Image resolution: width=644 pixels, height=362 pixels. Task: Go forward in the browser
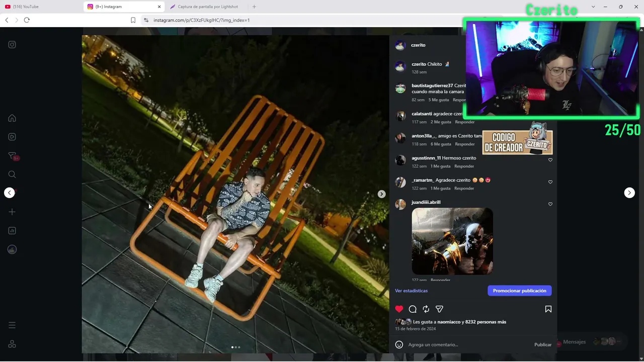pos(17,20)
